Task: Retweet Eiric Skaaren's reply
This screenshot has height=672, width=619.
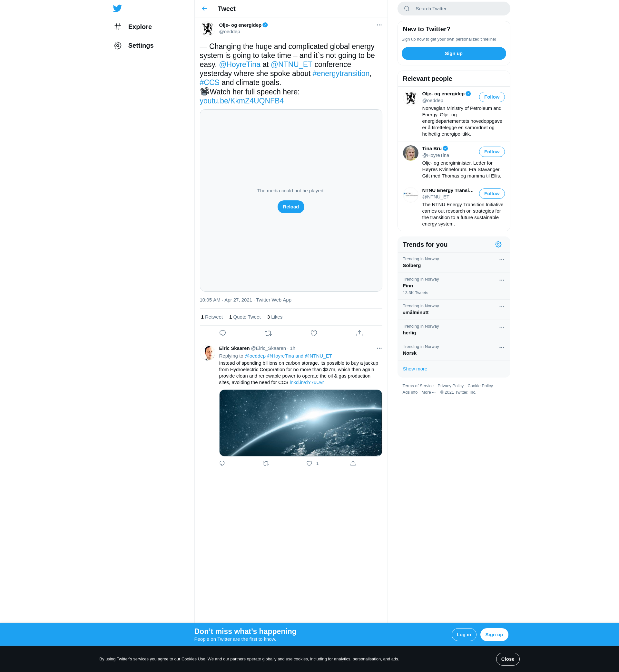Action: pos(266,464)
